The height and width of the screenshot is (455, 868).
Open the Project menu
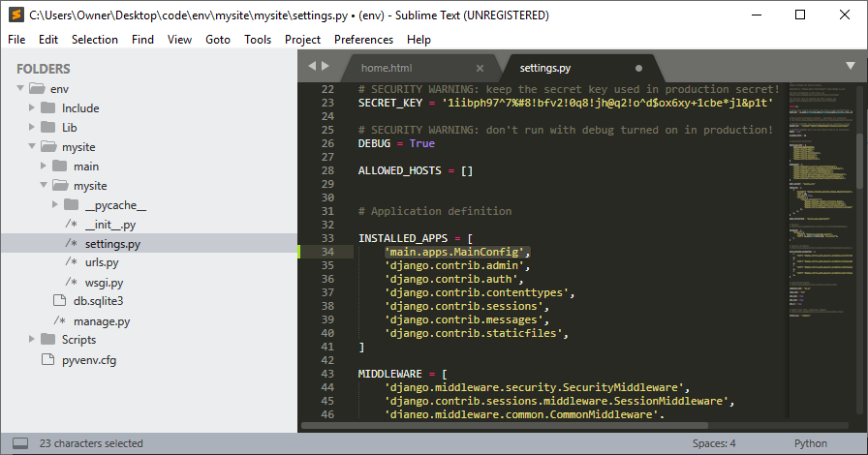(x=302, y=40)
